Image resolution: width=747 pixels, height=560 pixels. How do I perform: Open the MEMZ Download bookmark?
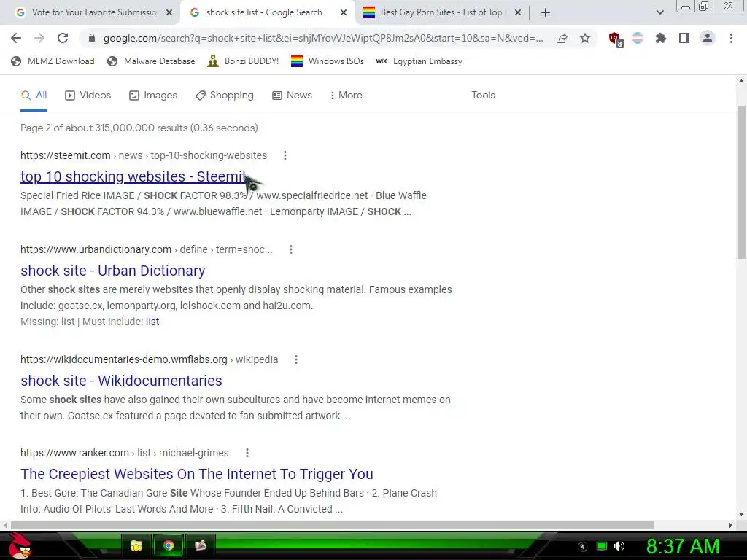53,61
